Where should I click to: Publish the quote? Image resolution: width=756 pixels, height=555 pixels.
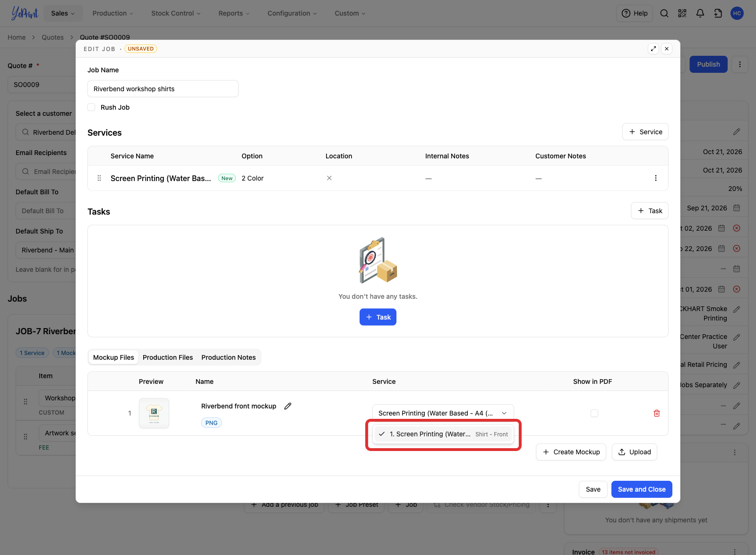(x=708, y=64)
